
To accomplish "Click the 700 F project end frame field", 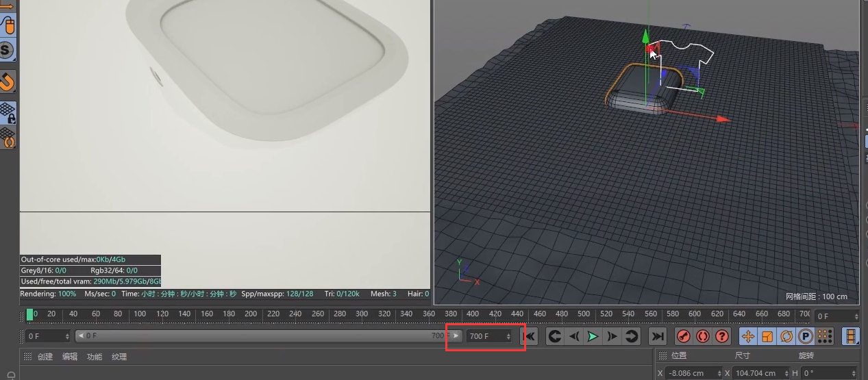I will (489, 336).
